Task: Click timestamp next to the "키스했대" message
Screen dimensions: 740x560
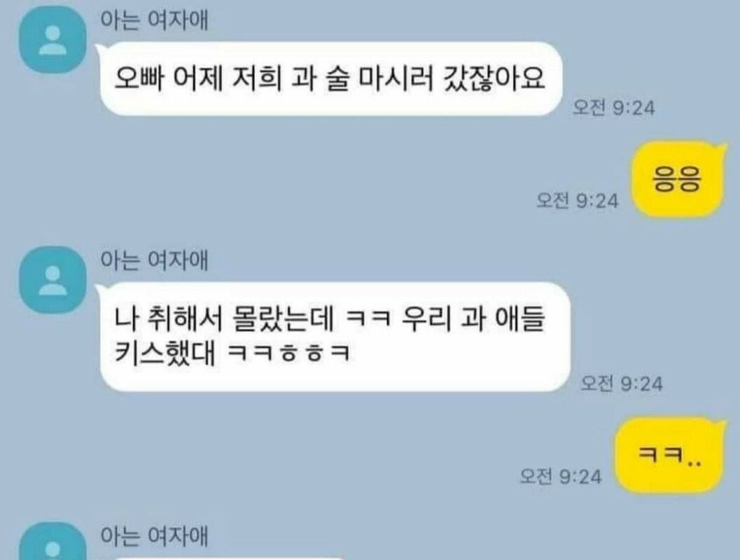Action: pyautogui.click(x=622, y=383)
